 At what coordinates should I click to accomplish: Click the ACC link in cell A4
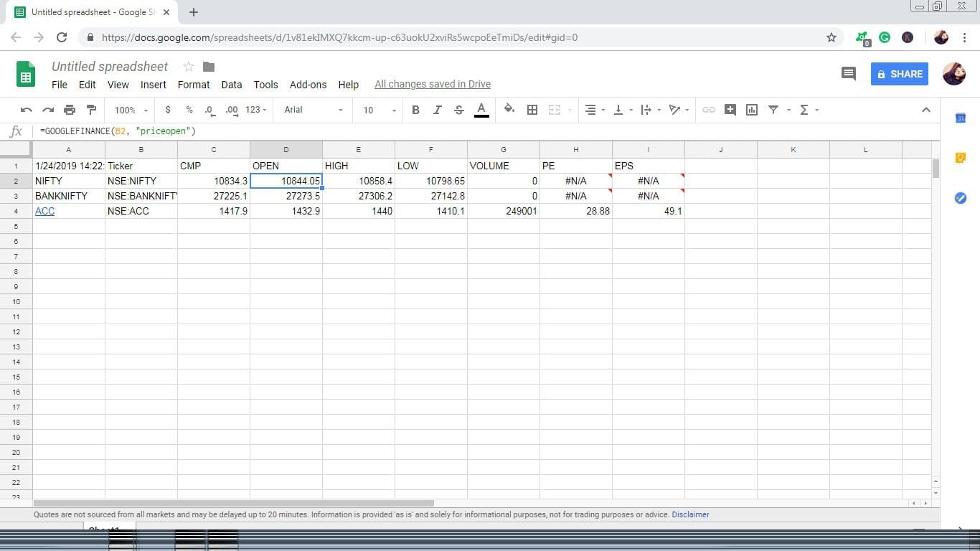[x=44, y=211]
